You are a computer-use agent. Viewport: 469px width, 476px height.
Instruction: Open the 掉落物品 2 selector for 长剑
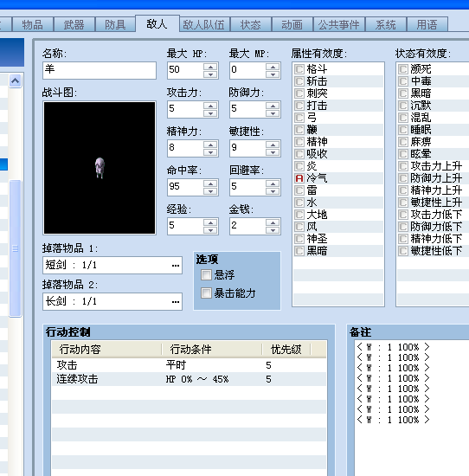point(175,302)
